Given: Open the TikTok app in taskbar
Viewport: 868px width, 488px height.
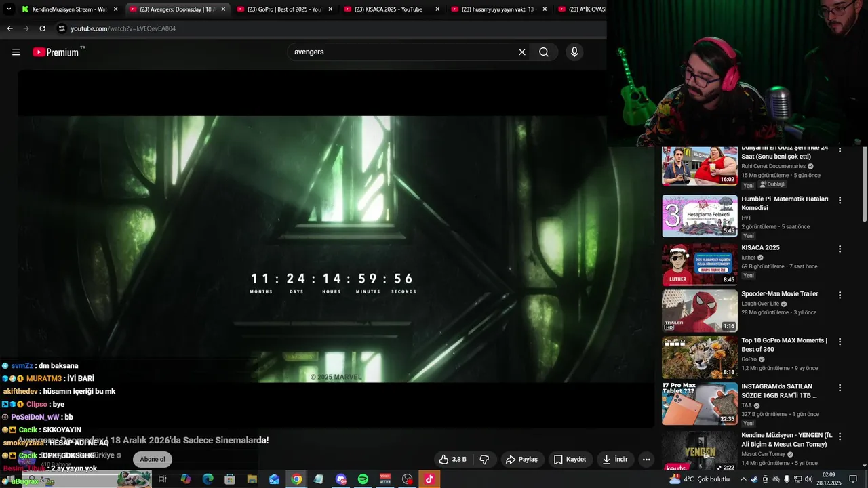Looking at the screenshot, I should (429, 479).
